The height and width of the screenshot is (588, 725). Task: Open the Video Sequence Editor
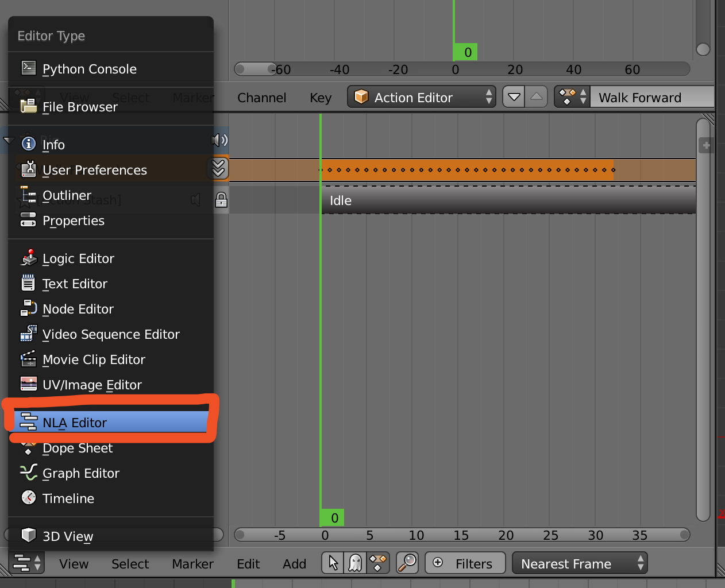110,334
